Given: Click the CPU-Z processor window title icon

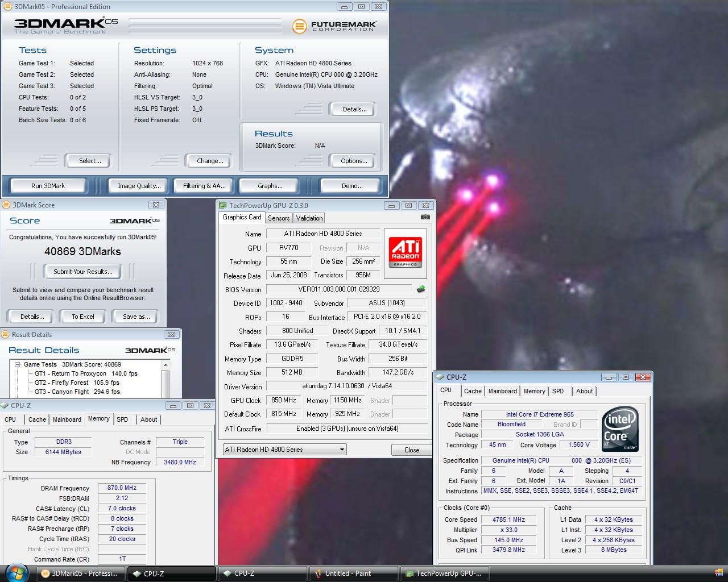Looking at the screenshot, I should pyautogui.click(x=440, y=377).
